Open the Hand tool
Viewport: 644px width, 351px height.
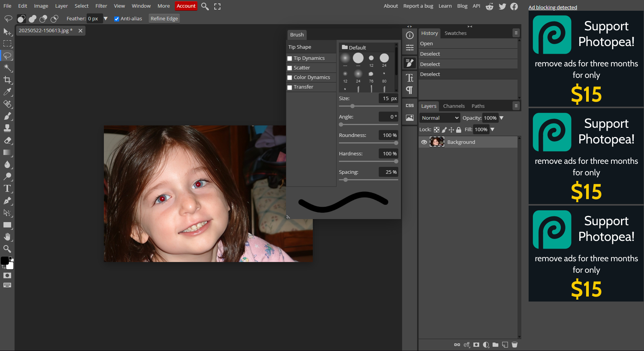click(x=7, y=237)
